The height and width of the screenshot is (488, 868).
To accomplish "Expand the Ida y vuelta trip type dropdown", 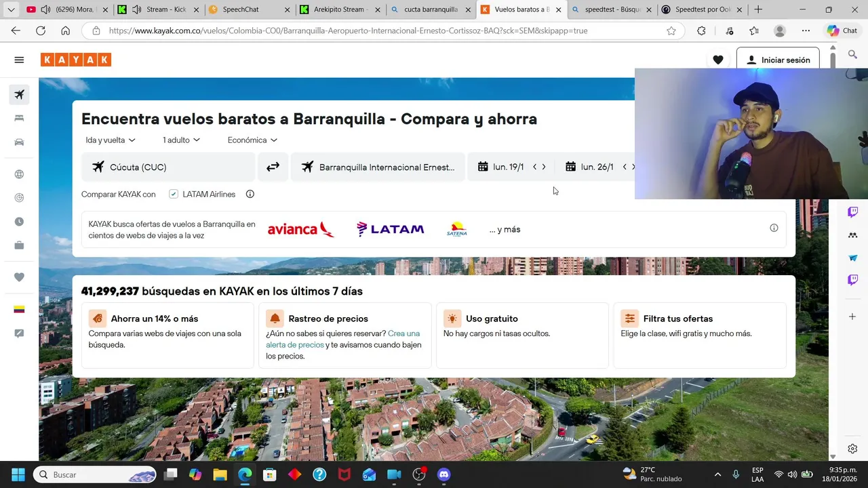I will [111, 140].
